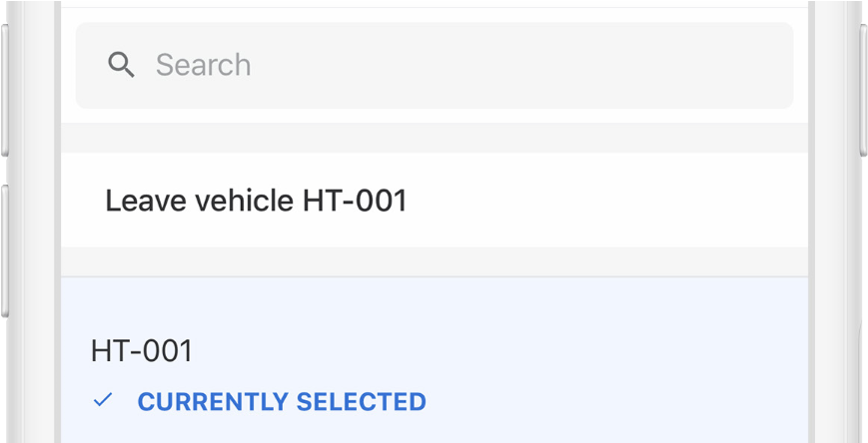
Task: Click the empty right end of the search bar
Action: coord(699,66)
